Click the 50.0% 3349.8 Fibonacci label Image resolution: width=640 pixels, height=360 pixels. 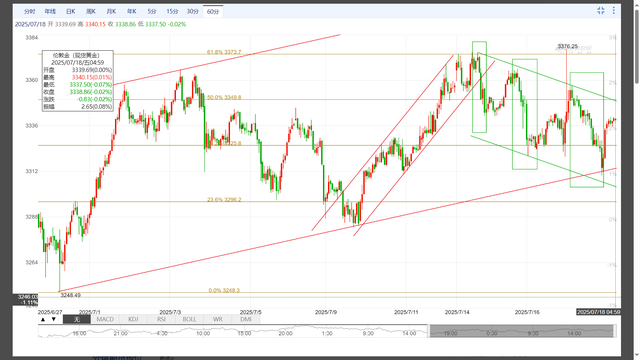pos(224,98)
